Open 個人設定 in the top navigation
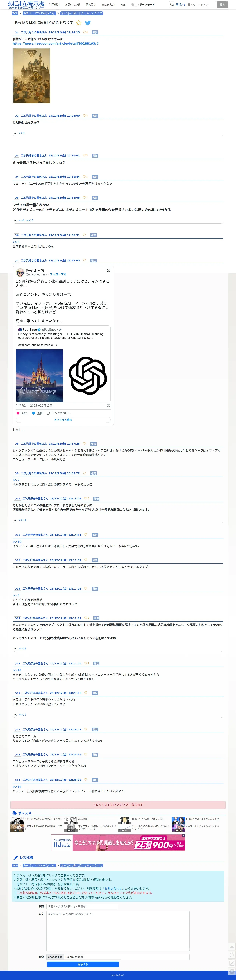 (91, 5)
